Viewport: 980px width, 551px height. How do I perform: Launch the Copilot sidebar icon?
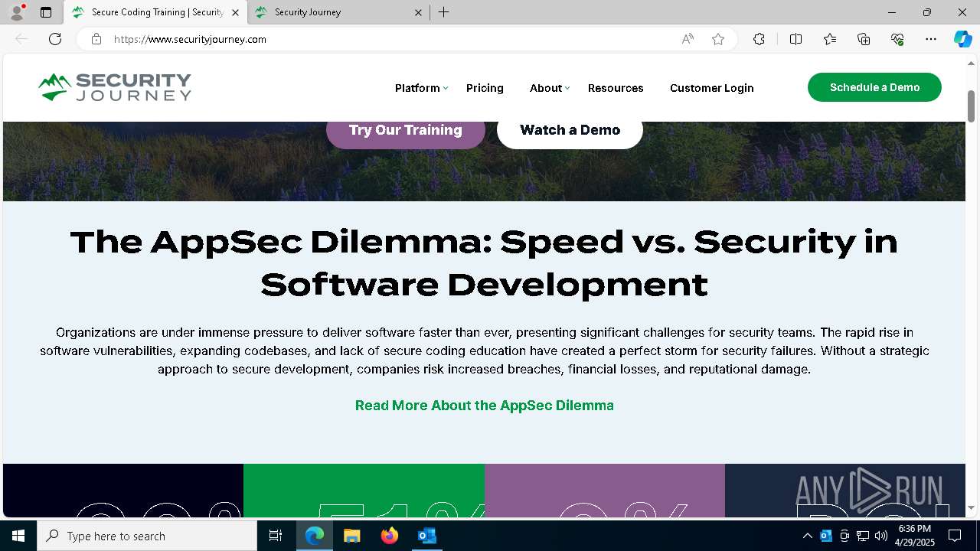click(x=962, y=39)
